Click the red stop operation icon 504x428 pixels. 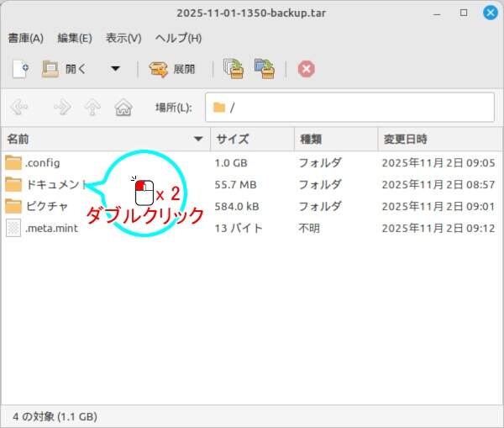(x=307, y=69)
